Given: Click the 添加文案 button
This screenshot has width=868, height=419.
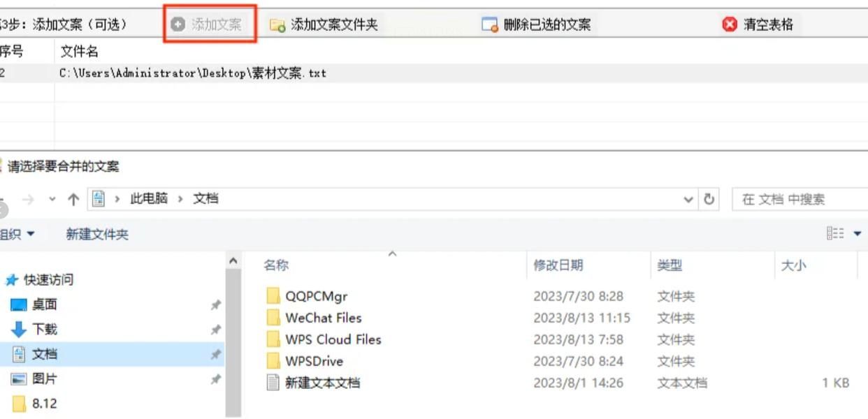Looking at the screenshot, I should [x=209, y=24].
